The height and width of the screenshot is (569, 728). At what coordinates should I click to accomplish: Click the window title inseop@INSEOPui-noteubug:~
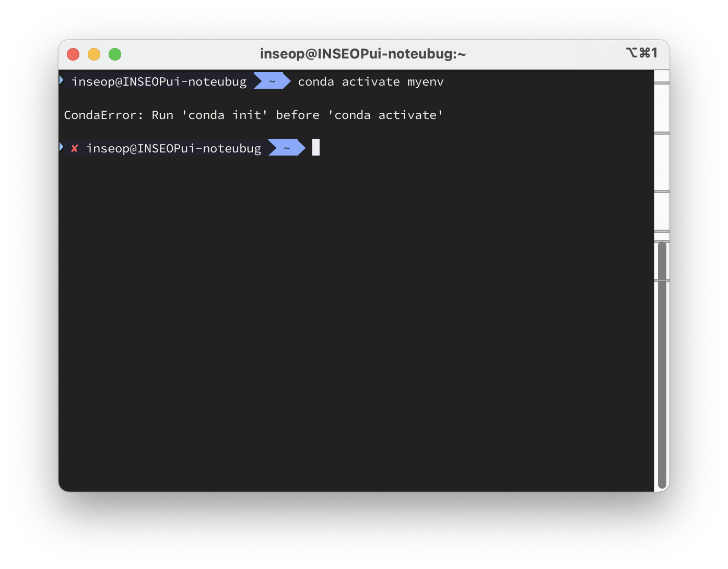[363, 54]
